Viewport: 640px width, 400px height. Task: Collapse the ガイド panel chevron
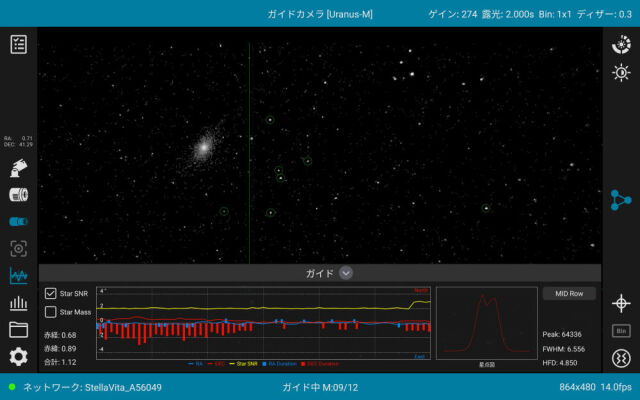[x=346, y=272]
